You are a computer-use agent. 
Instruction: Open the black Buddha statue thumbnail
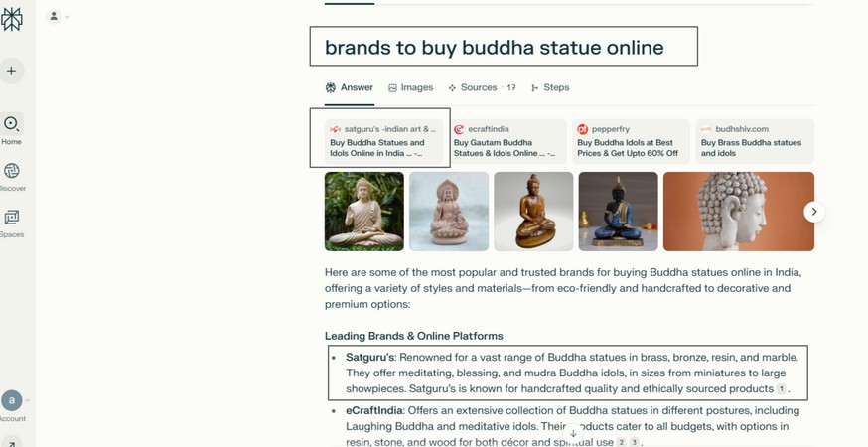point(618,212)
